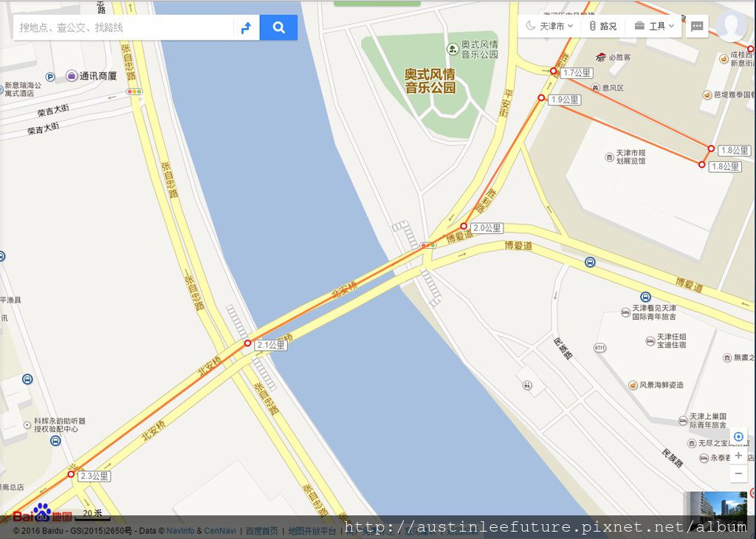
Task: Open the 天津市 city dropdown
Action: pos(549,26)
